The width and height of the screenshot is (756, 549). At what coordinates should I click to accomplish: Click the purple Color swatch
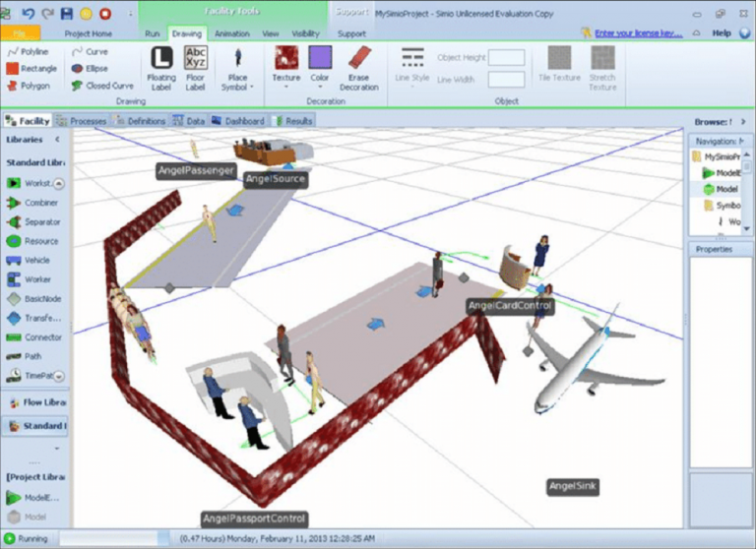pyautogui.click(x=320, y=57)
